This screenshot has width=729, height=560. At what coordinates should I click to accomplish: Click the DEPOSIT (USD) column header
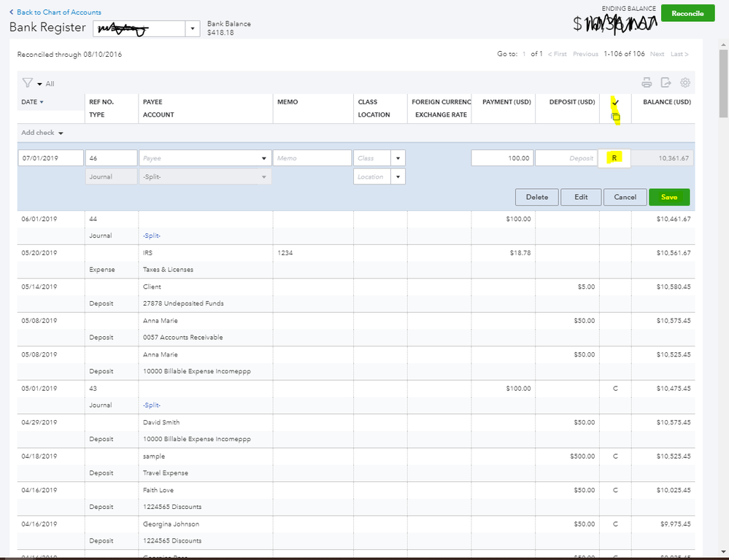coord(572,102)
